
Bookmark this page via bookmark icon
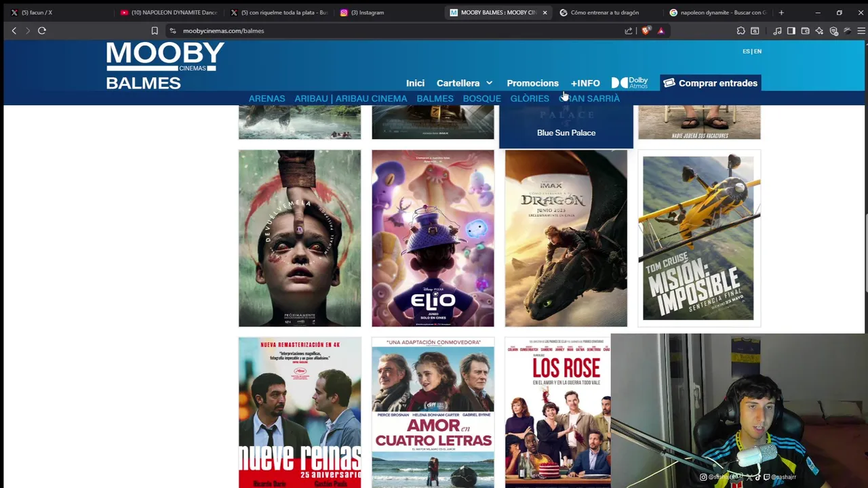pos(155,30)
